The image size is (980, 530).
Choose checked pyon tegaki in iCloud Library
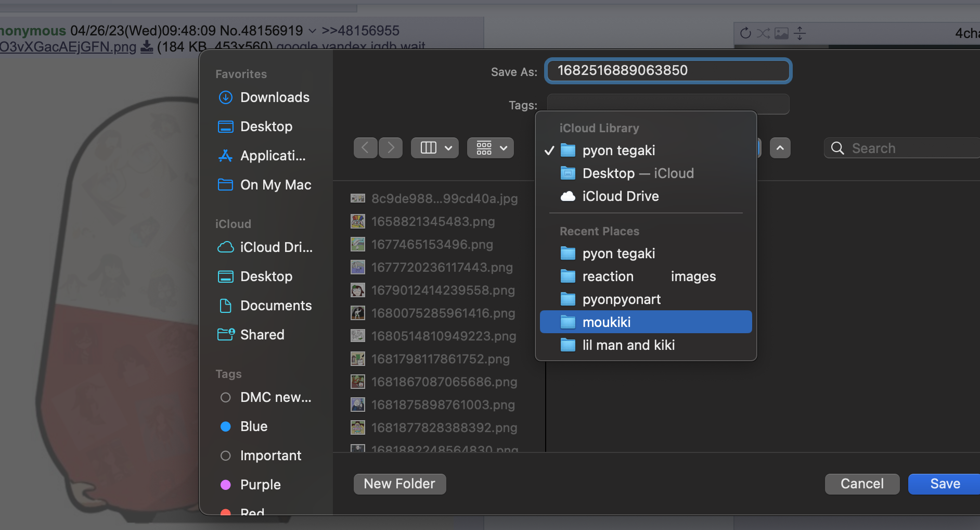point(646,150)
